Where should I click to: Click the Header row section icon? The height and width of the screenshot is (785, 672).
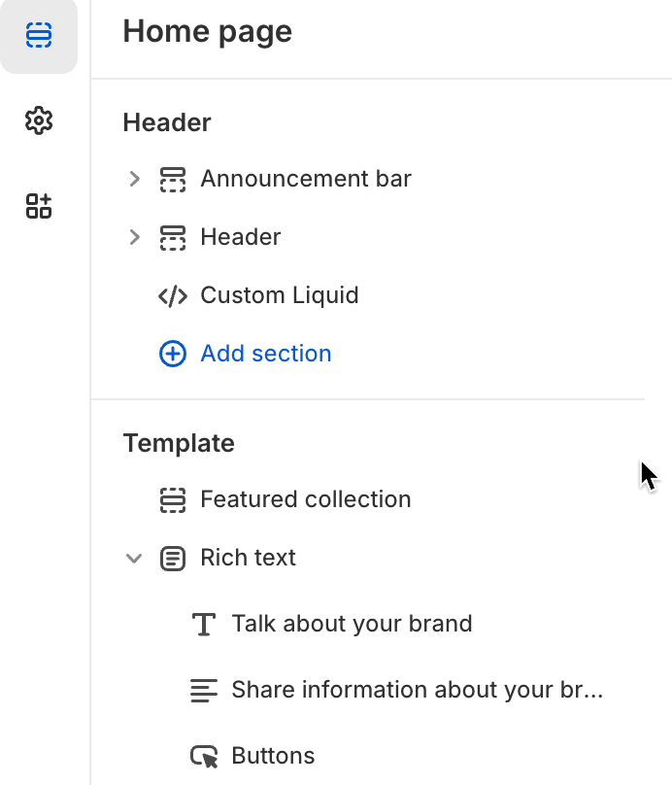pos(173,238)
